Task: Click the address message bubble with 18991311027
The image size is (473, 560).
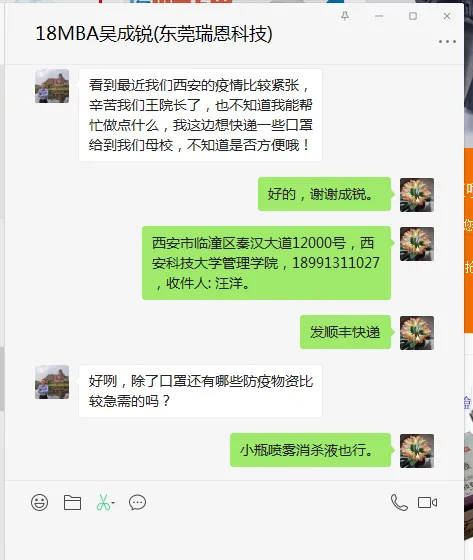Action: click(267, 263)
